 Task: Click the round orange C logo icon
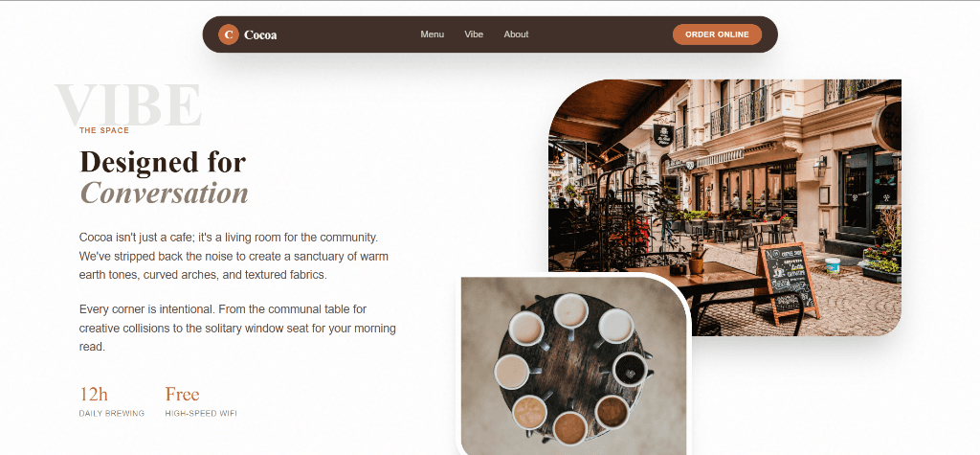[228, 34]
